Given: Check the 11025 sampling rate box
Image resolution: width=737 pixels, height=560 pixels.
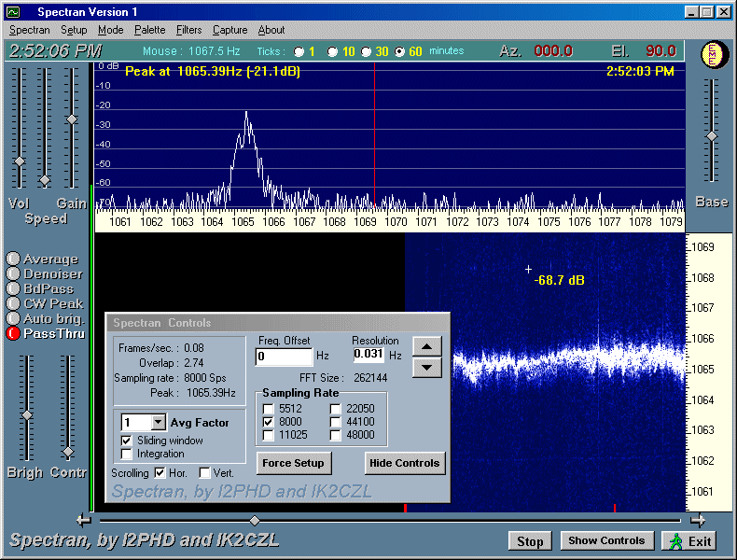Looking at the screenshot, I should click(x=269, y=435).
